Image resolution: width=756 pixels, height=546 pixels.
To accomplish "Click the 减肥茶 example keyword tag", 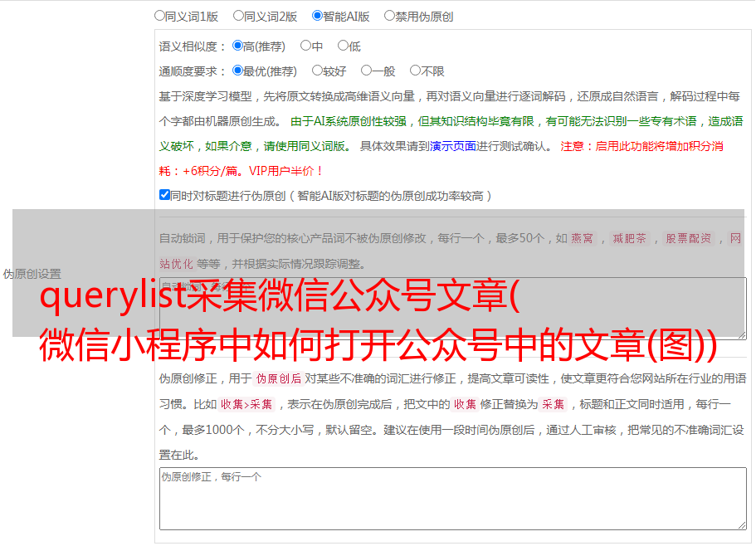I will point(629,238).
